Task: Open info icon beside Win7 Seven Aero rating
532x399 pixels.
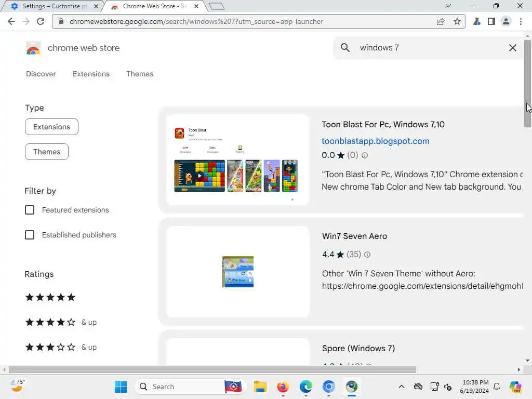Action: pos(367,255)
